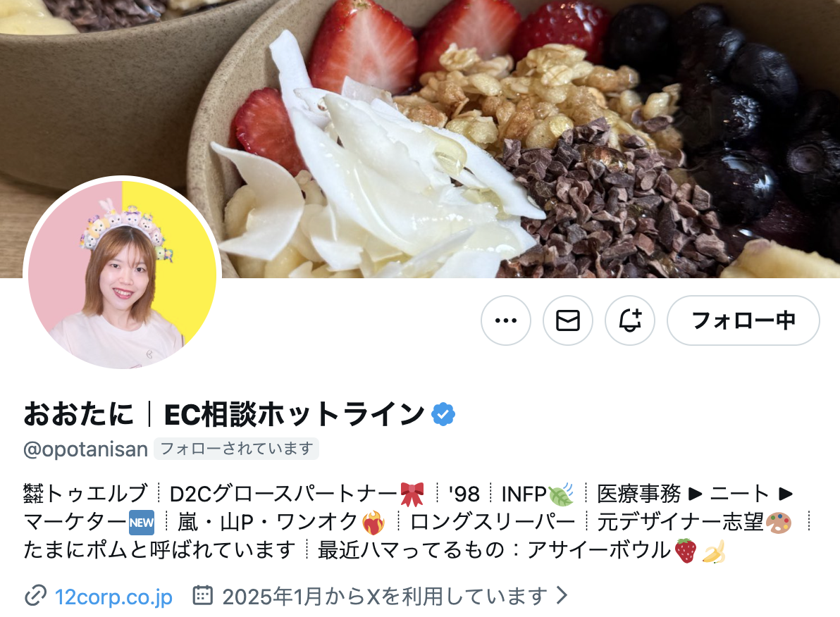Click the フォローされています follows-you label
Screen dimensions: 840x617
pyautogui.click(x=236, y=448)
